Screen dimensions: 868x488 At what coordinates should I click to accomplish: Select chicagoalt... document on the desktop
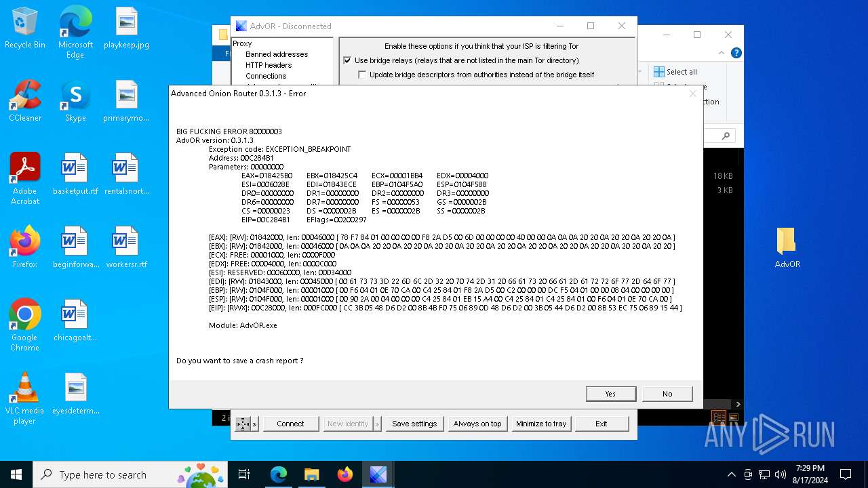point(75,321)
